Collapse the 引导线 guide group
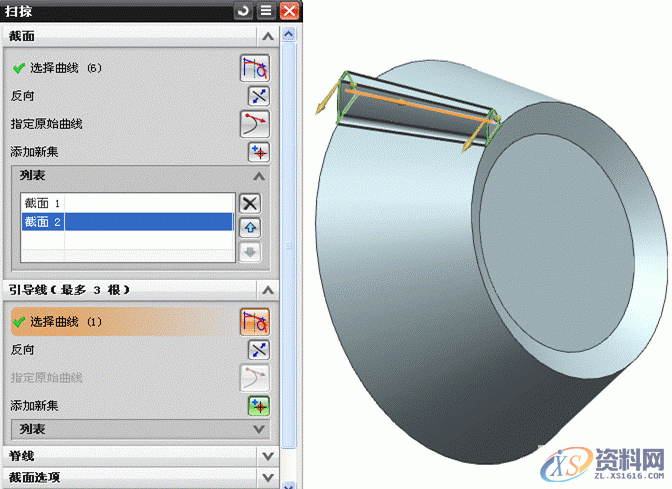Image resolution: width=672 pixels, height=489 pixels. [x=267, y=289]
